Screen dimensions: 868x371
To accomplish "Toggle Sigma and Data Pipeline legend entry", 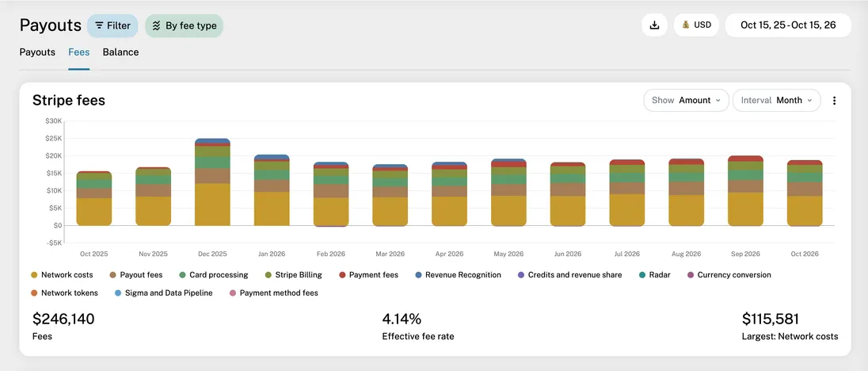I will click(163, 293).
